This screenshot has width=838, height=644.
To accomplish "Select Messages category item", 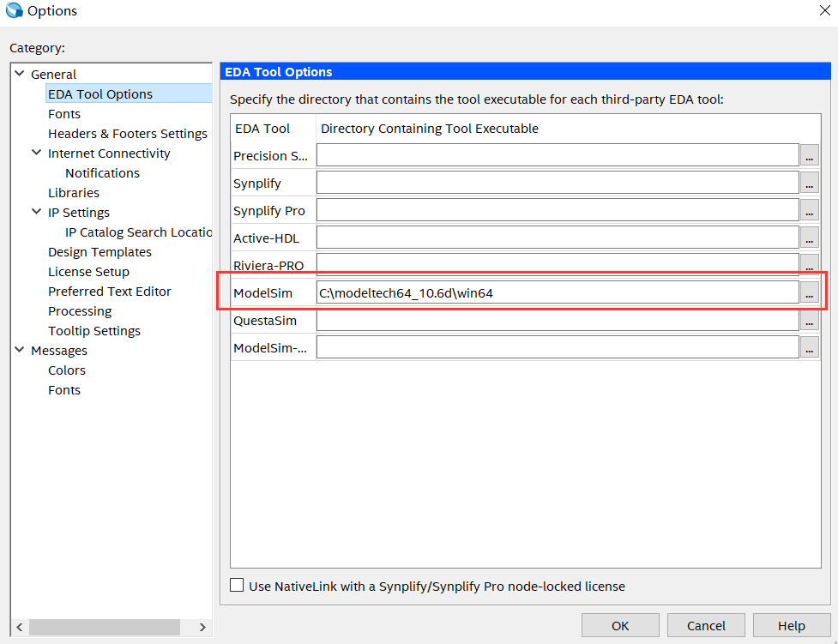I will pos(59,351).
